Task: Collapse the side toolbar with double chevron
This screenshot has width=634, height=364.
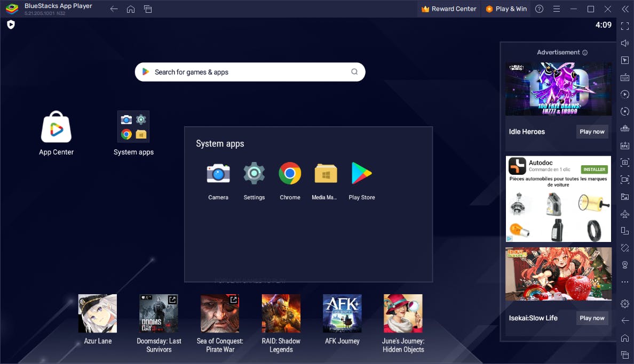Action: click(x=625, y=9)
